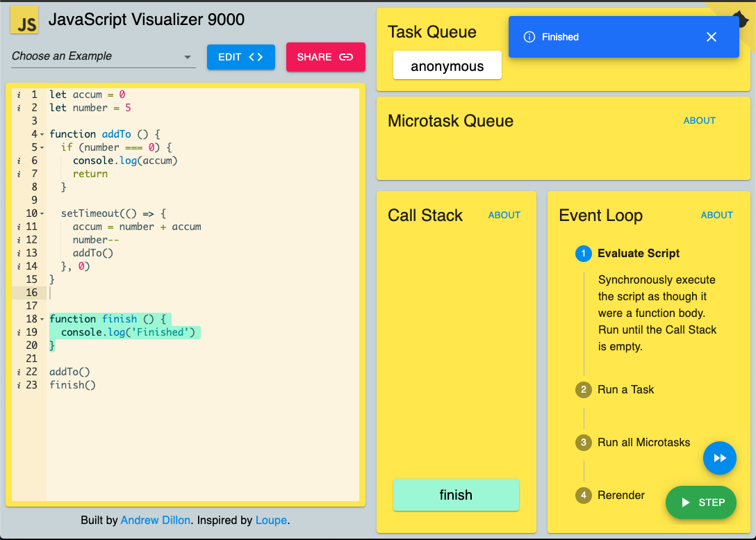Click the green STEP button
756x540 pixels.
click(x=701, y=502)
